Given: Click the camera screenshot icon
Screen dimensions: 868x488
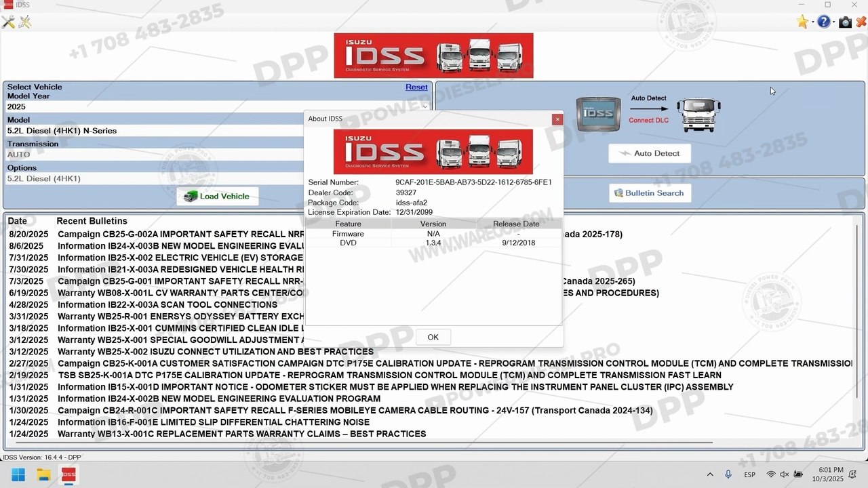Looking at the screenshot, I should tap(845, 22).
